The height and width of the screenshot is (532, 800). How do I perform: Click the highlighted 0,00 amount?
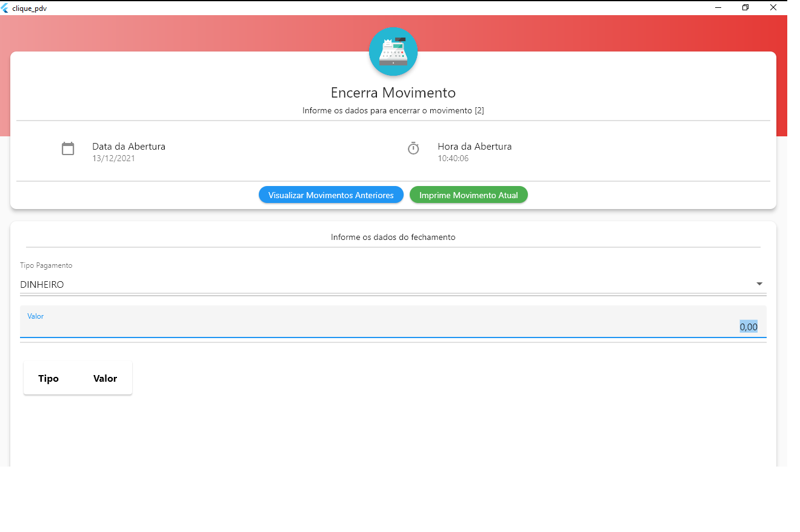[x=748, y=327]
